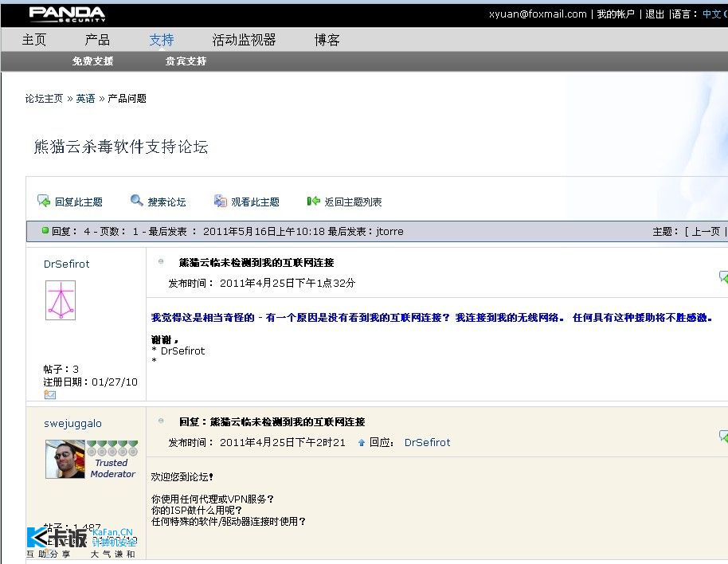
Task: Click the 返回主题列表 back arrow icon
Action: pyautogui.click(x=313, y=201)
